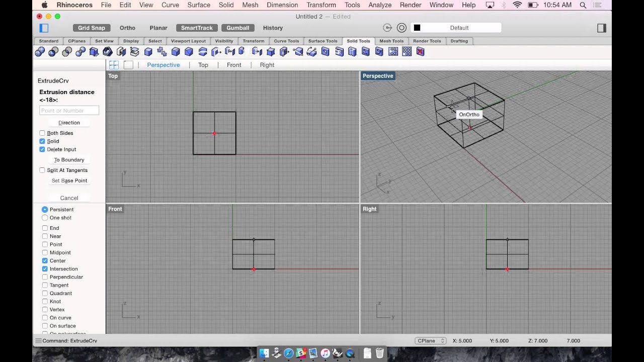This screenshot has height=362, width=644.
Task: Open the Perspective viewport title menu
Action: tap(378, 76)
